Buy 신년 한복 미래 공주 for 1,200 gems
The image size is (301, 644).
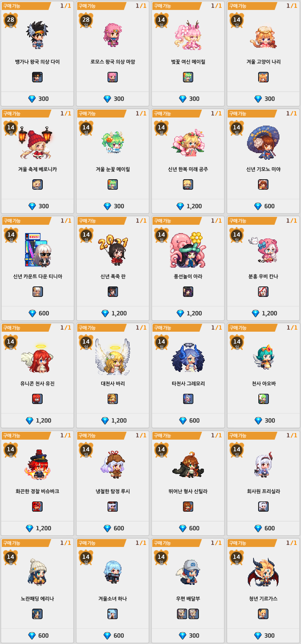pos(188,206)
